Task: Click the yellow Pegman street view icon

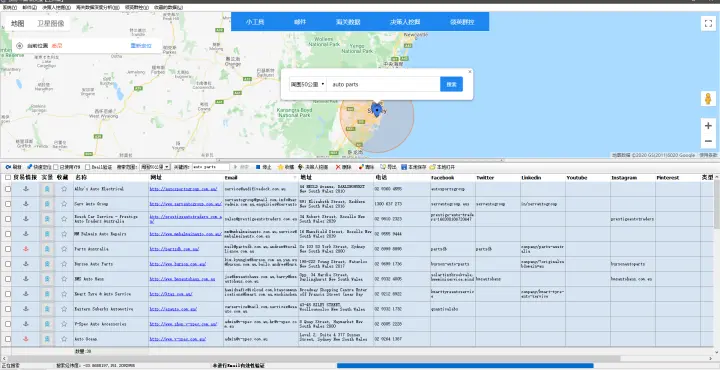Action: coord(708,99)
